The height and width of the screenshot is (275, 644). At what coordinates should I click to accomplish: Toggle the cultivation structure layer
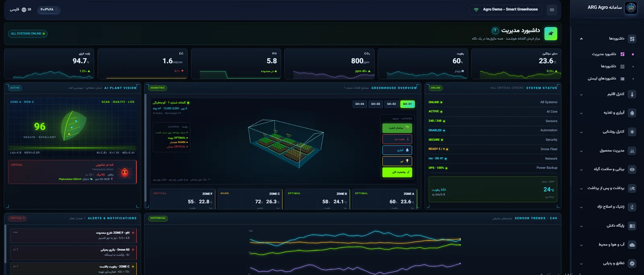(x=397, y=128)
